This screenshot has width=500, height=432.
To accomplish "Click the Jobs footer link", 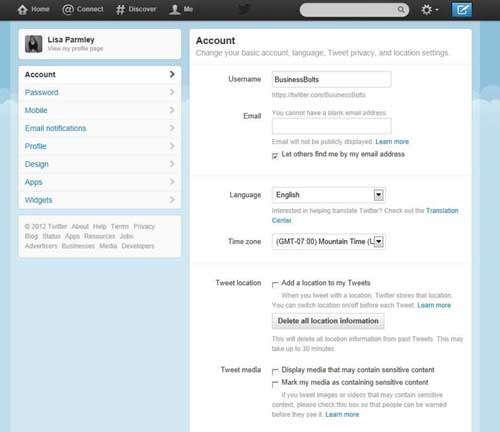I will coord(127,236).
